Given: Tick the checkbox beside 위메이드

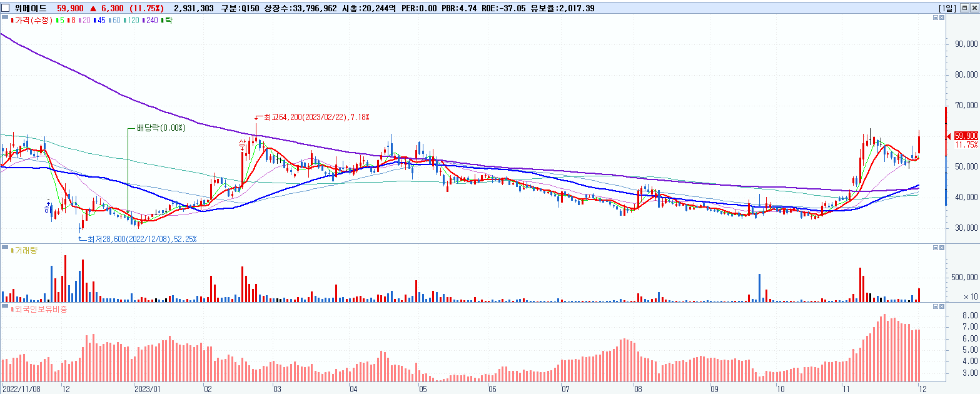Looking at the screenshot, I should (6, 8).
